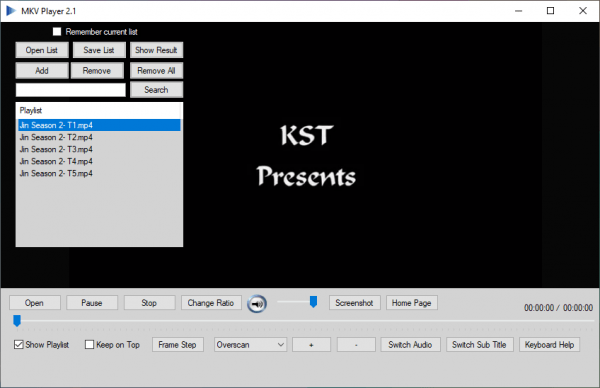
Task: Click the Playlist column header
Action: click(99, 111)
